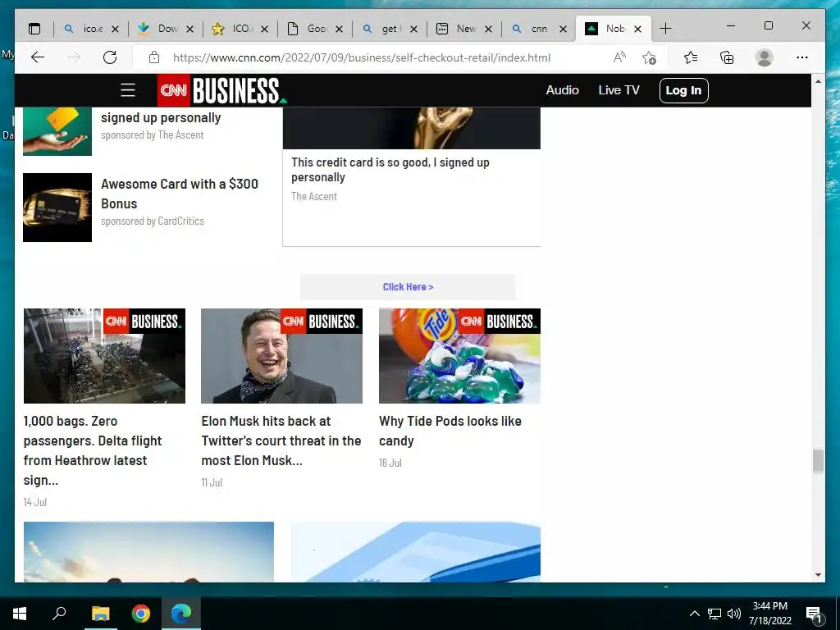Close the 'get' search tab
The height and width of the screenshot is (630, 840).
tap(413, 29)
